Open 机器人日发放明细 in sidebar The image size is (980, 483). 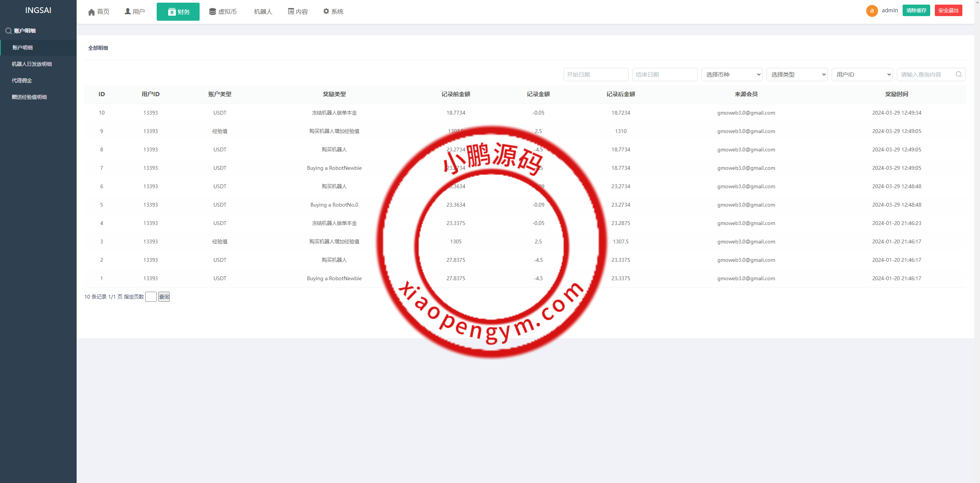[32, 64]
